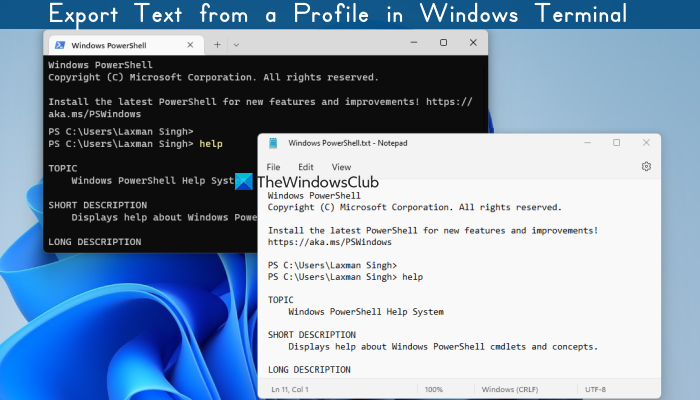700x400 pixels.
Task: Click 'Windows PowerShell.txt - Notepad' title text
Action: tap(347, 143)
